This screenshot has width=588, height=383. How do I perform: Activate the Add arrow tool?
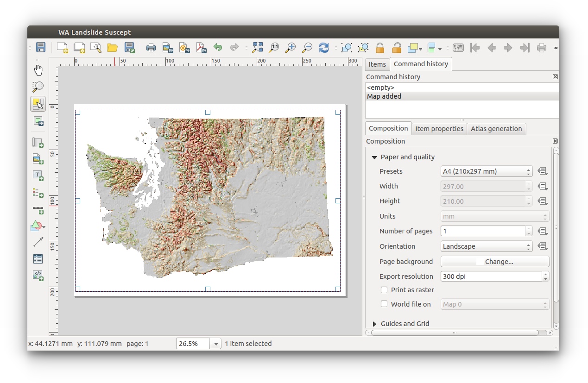pos(38,241)
